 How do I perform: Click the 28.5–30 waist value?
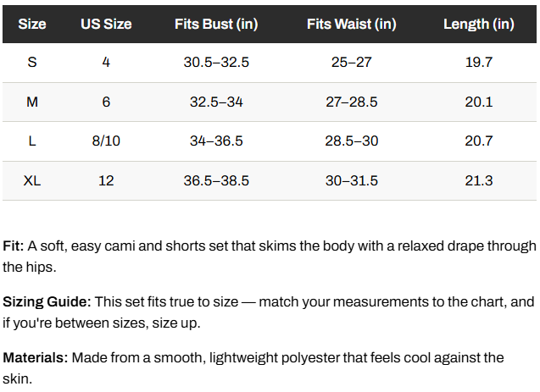(x=352, y=141)
